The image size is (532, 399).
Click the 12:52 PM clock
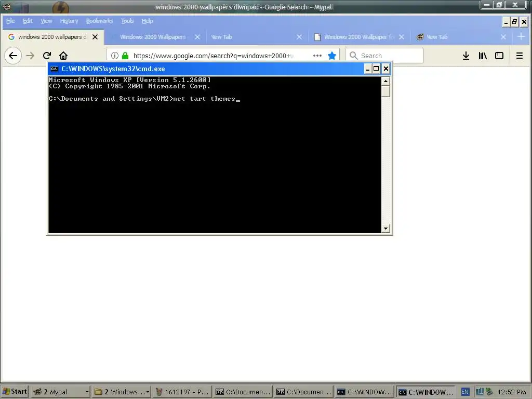[512, 392]
